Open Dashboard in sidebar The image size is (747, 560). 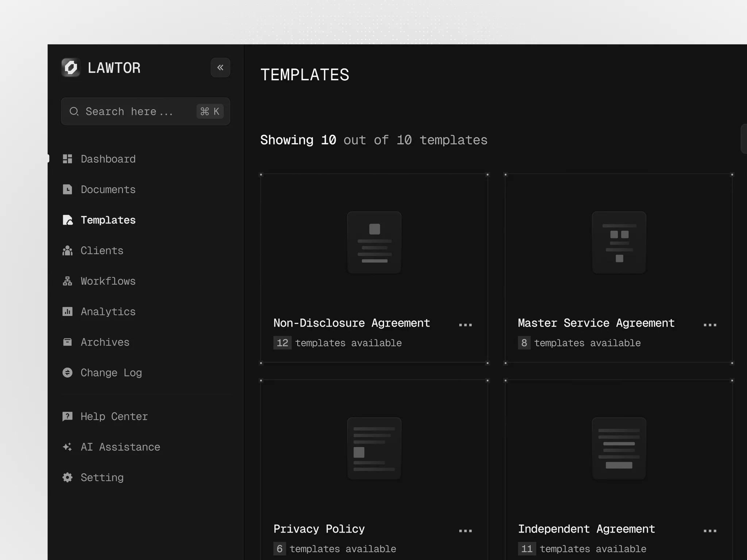click(108, 159)
